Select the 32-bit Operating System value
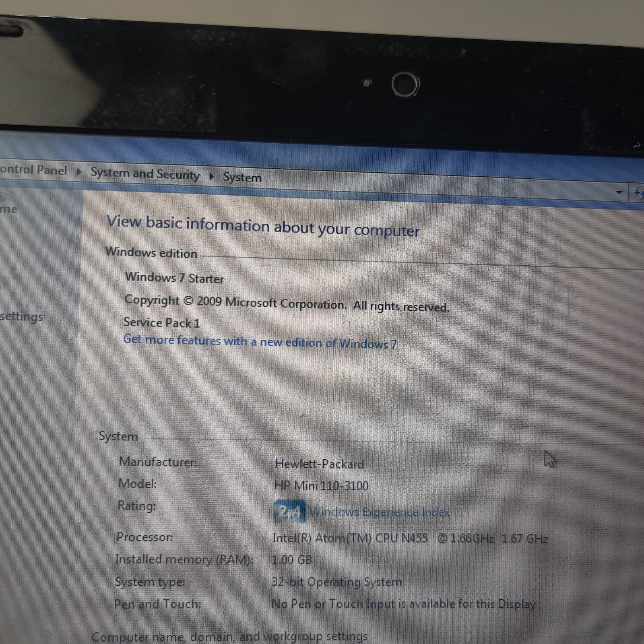Image resolution: width=644 pixels, height=644 pixels. pos(336,582)
